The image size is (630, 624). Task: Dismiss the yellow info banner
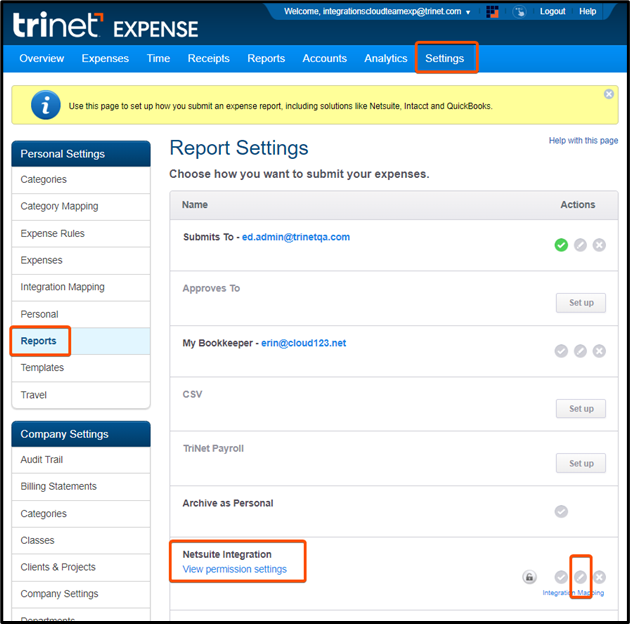[609, 94]
